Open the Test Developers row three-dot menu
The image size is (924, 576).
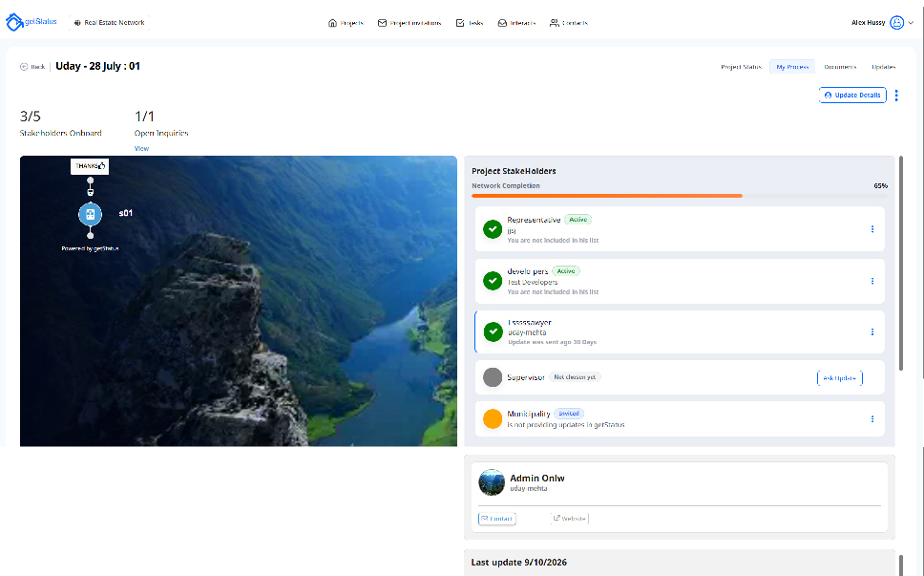872,281
